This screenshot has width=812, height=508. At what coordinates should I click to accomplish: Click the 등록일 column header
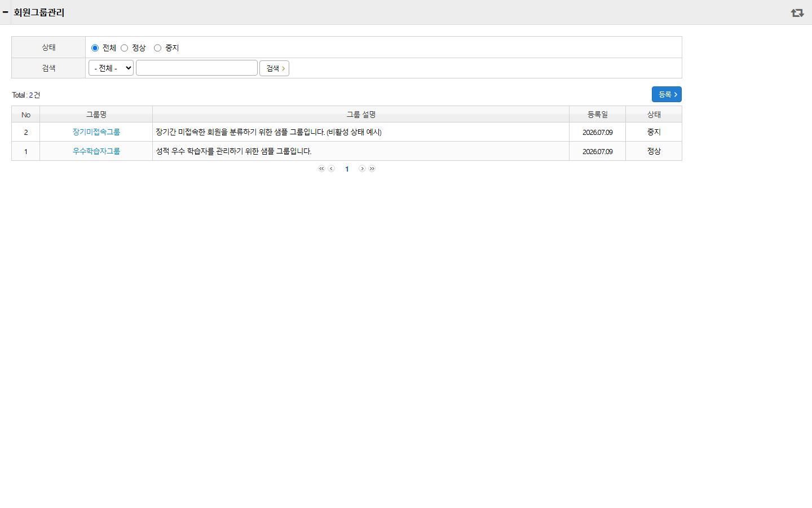pos(598,115)
